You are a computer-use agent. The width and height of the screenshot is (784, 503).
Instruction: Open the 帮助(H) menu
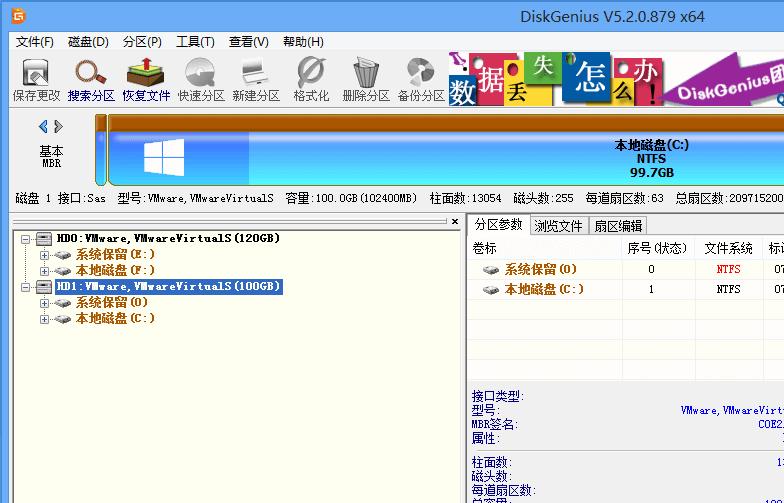(x=303, y=42)
